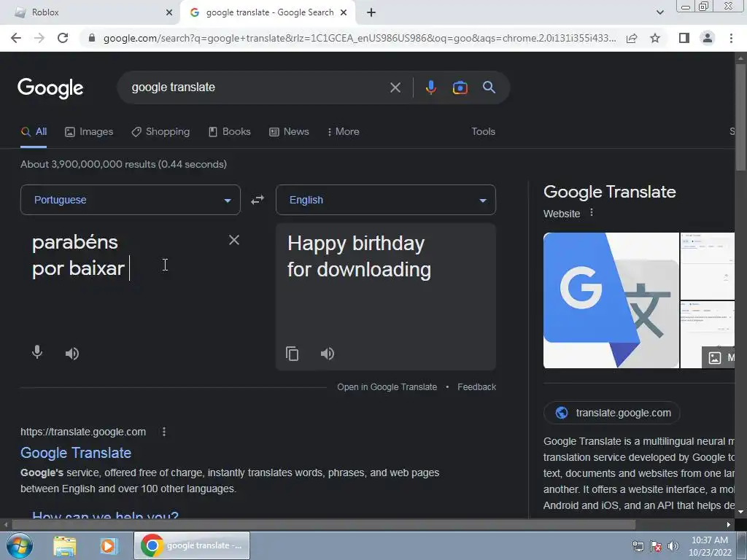This screenshot has height=560, width=747.
Task: Switch to News results
Action: (x=289, y=132)
